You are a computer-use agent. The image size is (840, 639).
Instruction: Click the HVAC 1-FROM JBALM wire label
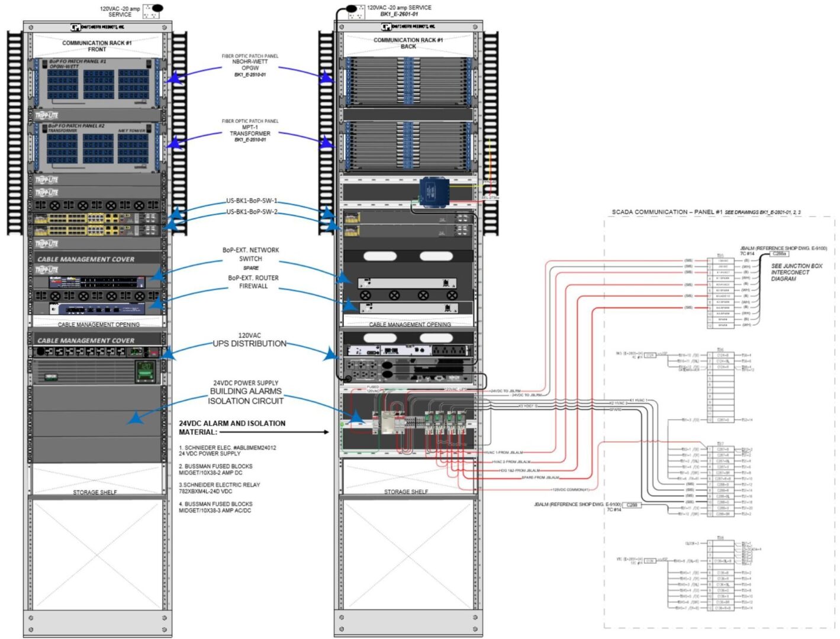503,453
